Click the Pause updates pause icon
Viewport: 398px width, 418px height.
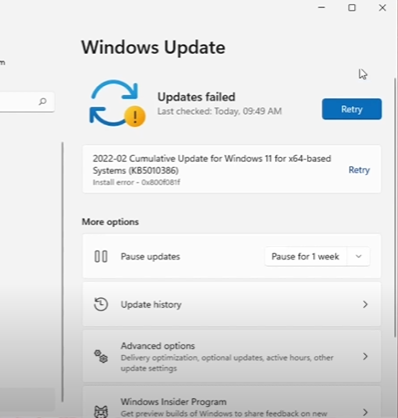tap(101, 256)
